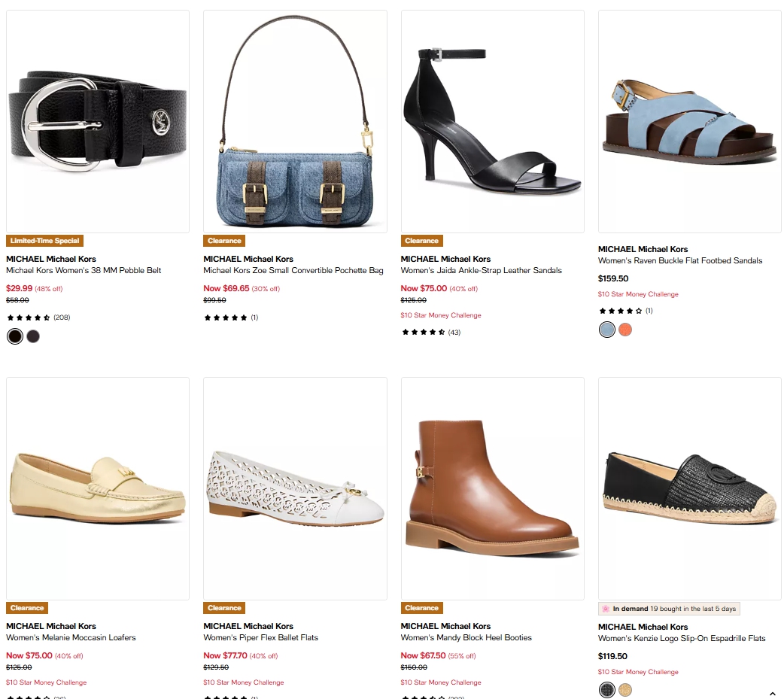
Task: Go to Women's Piper Flex Ballet Flats
Action: (x=260, y=637)
